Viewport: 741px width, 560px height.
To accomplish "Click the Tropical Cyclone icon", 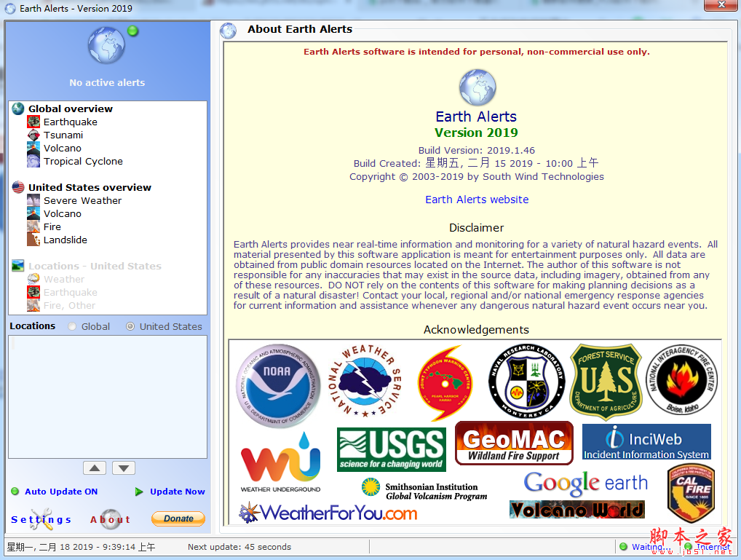I will (x=33, y=161).
